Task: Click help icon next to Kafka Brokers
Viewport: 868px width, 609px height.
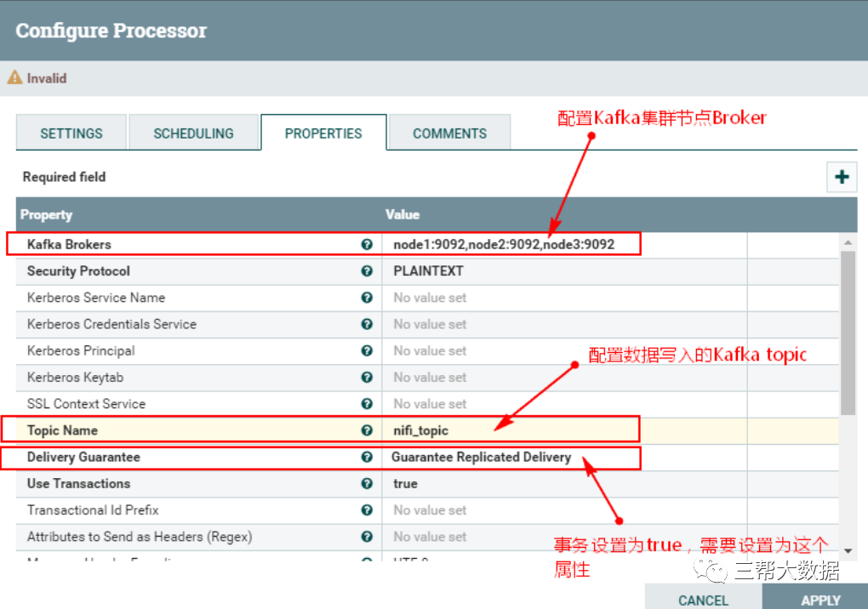Action: point(367,244)
